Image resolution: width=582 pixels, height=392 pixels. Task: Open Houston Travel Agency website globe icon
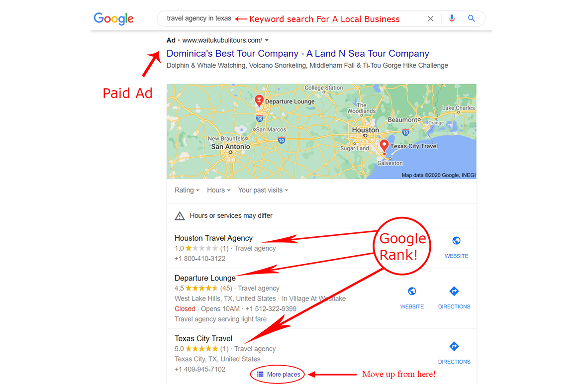(x=457, y=241)
